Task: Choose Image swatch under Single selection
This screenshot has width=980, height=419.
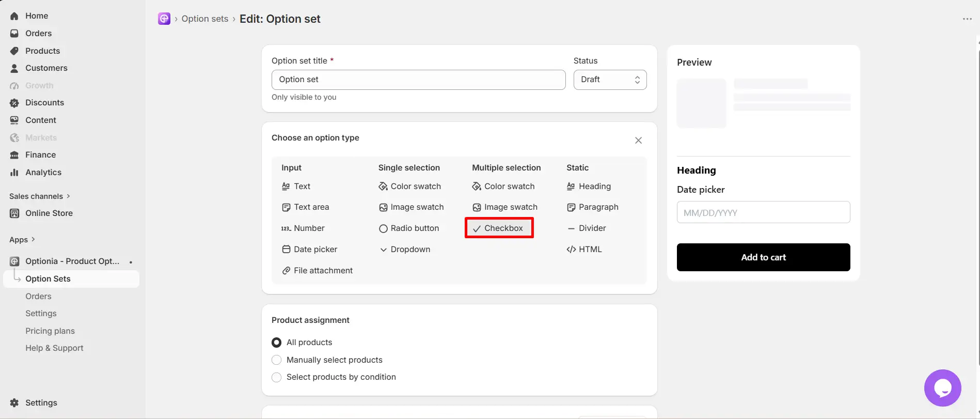Action: (x=412, y=207)
